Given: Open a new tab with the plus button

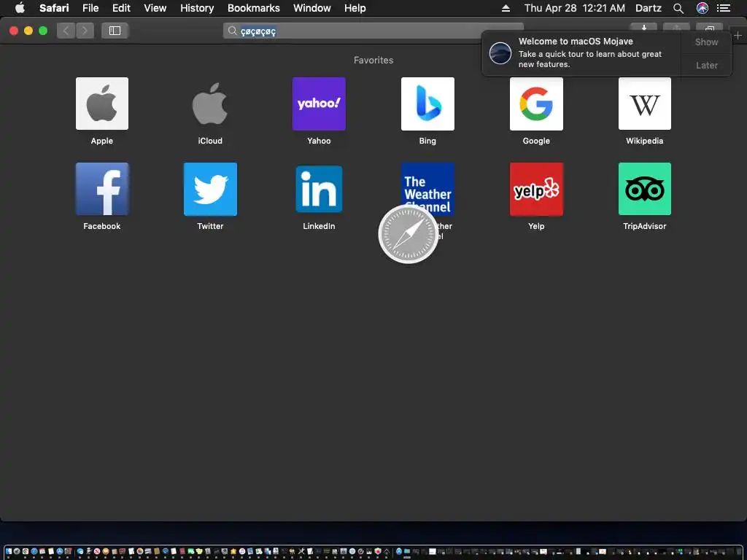Looking at the screenshot, I should [x=738, y=36].
